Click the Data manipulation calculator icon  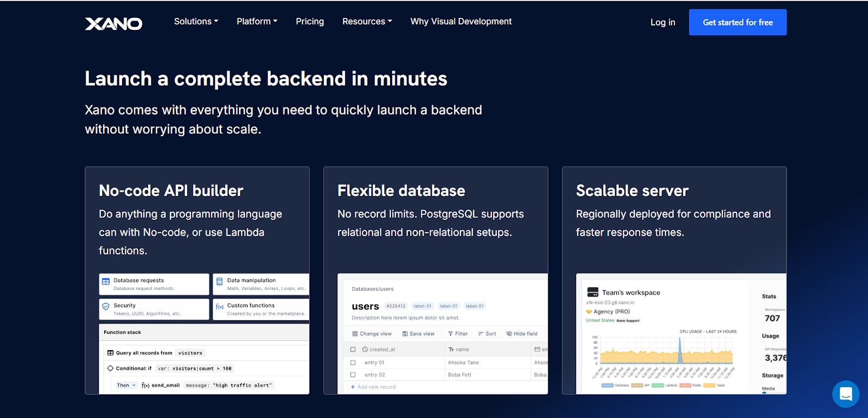click(220, 281)
